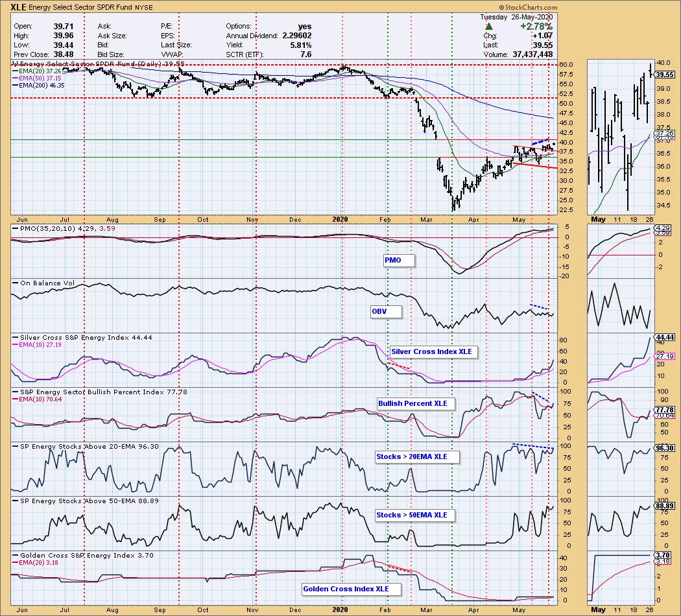Click the 44.44 Silver Cross value tag
681x616 pixels.
tap(665, 337)
